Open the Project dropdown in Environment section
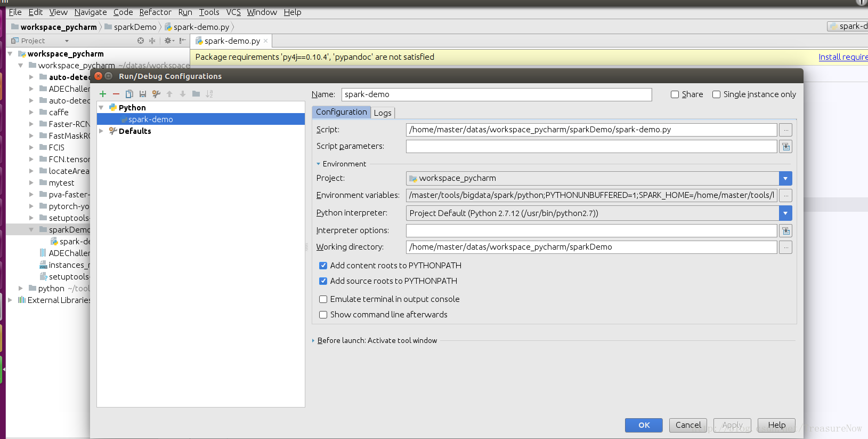This screenshot has width=868, height=439. (x=785, y=178)
